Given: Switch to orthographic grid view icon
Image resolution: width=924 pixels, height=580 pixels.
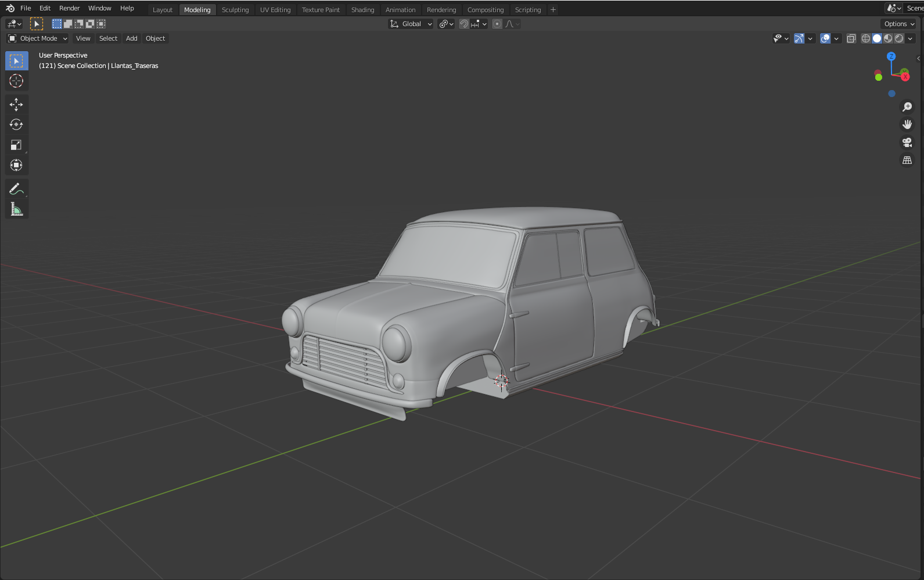Looking at the screenshot, I should click(x=907, y=160).
